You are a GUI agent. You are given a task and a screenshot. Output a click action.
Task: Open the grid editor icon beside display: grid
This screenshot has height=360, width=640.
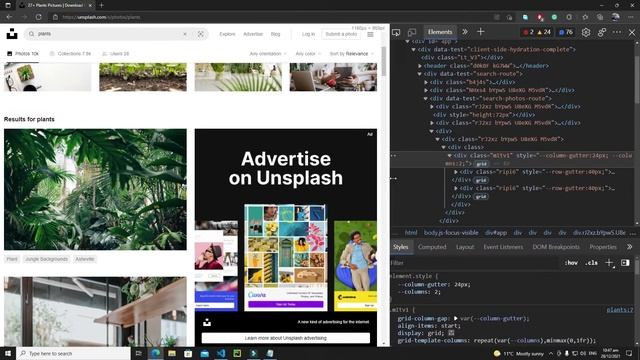tap(451, 333)
